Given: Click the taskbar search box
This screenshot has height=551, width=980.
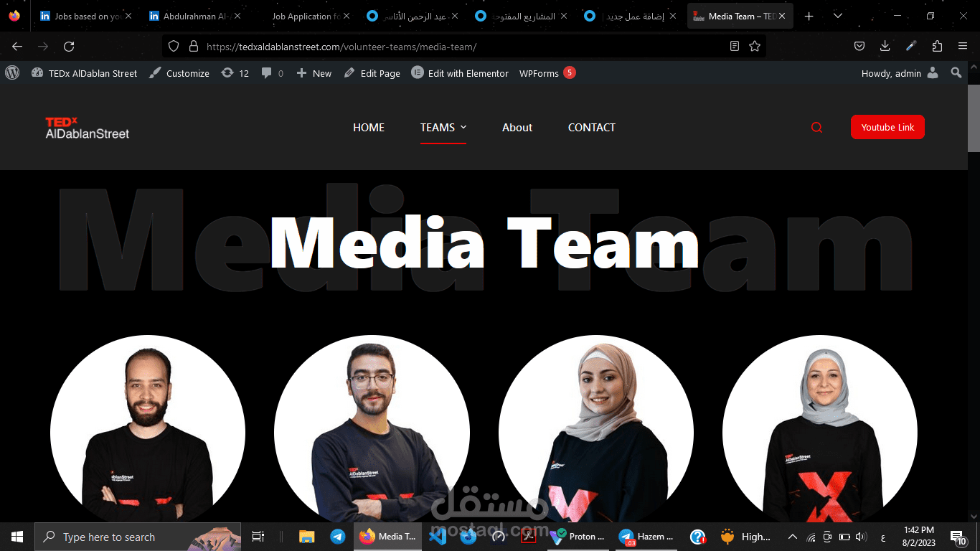Looking at the screenshot, I should (x=138, y=537).
